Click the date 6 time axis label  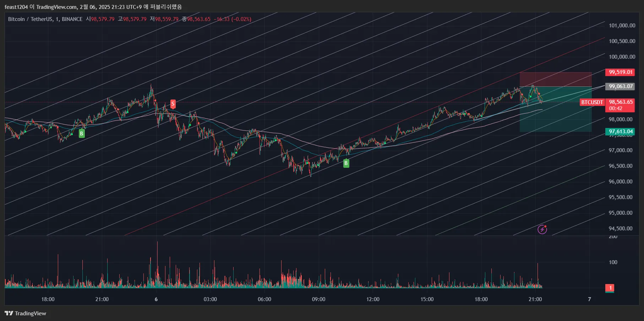[156, 299]
